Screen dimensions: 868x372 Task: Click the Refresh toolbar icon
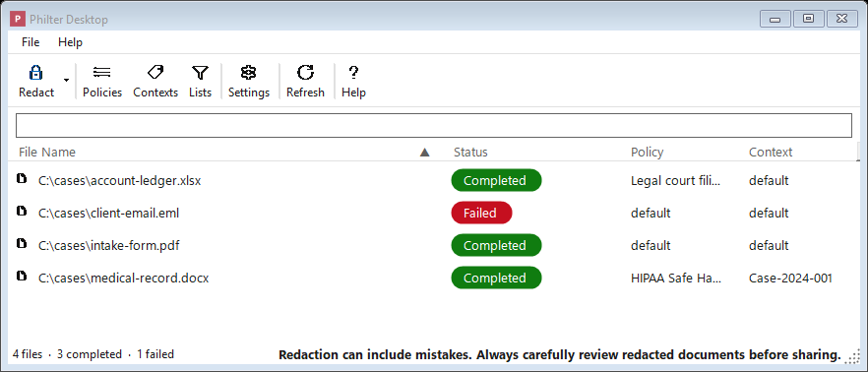coord(305,73)
